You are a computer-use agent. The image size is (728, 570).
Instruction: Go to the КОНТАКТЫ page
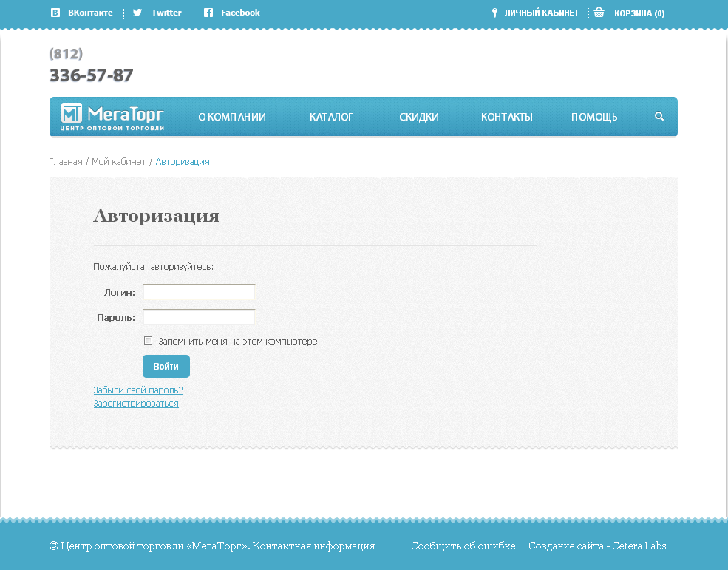tap(507, 116)
